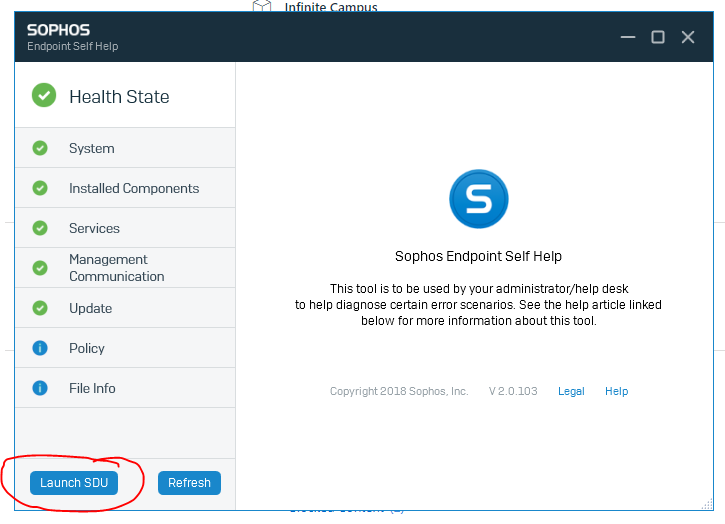
Task: Open the System section
Action: coord(125,148)
